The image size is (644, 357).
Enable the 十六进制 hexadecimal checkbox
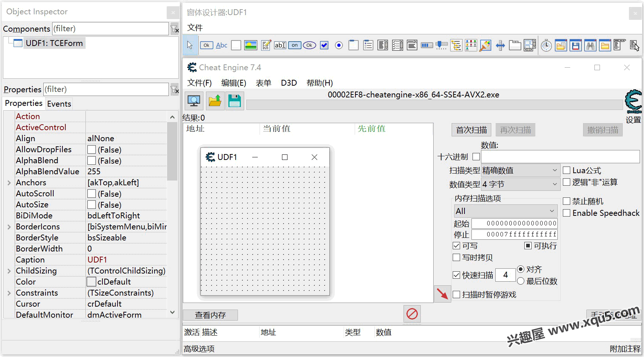476,157
